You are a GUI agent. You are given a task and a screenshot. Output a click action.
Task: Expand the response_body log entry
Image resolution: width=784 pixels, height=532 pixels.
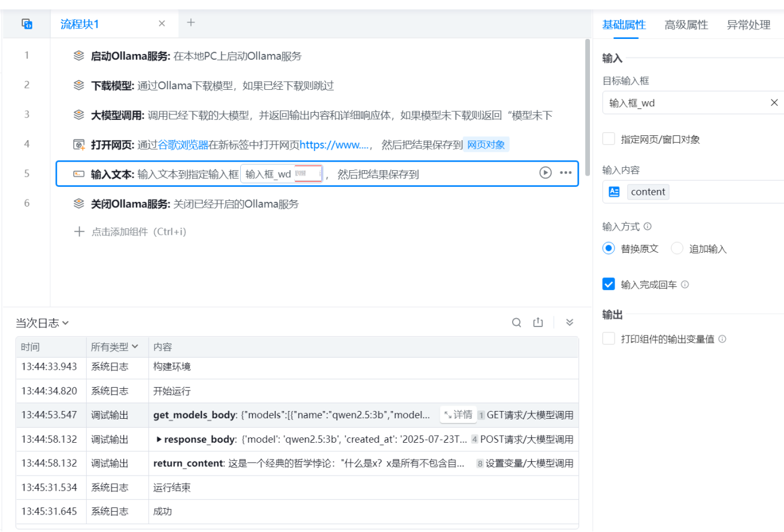[x=159, y=439]
